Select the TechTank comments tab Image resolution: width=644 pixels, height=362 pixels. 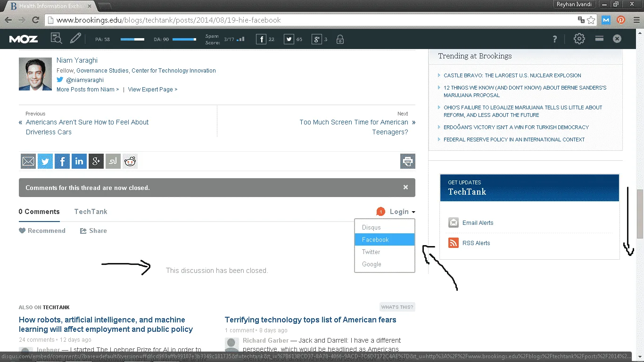coord(91,212)
